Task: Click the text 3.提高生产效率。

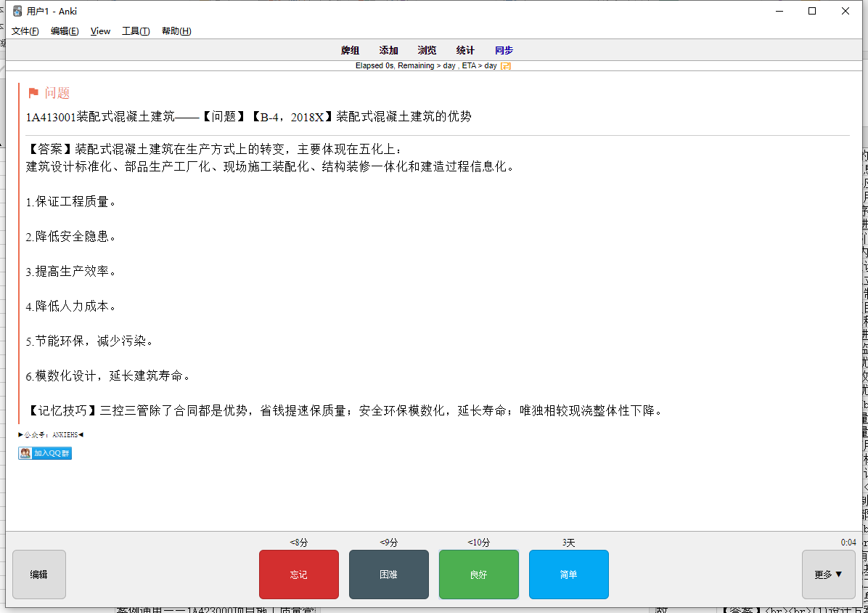Action: tap(71, 272)
